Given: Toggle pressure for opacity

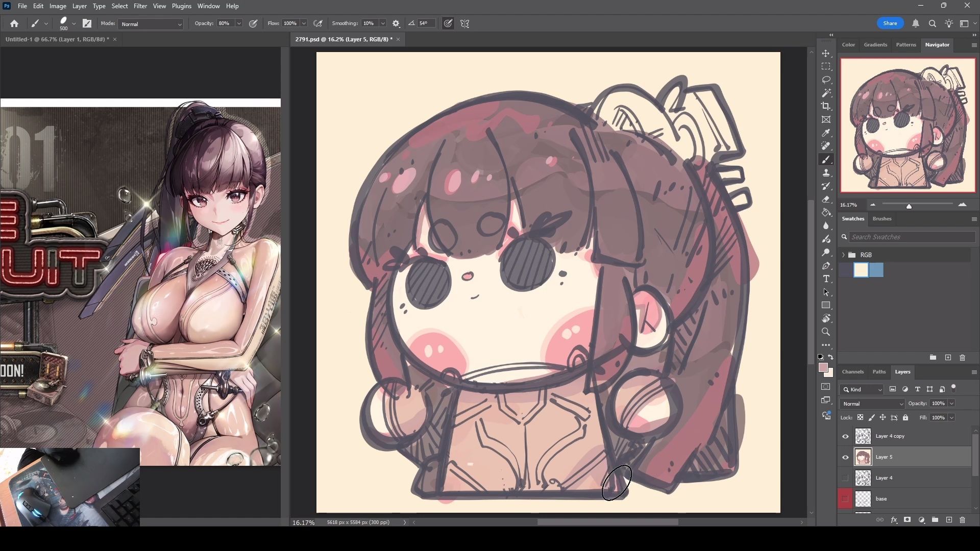Looking at the screenshot, I should pos(253,23).
